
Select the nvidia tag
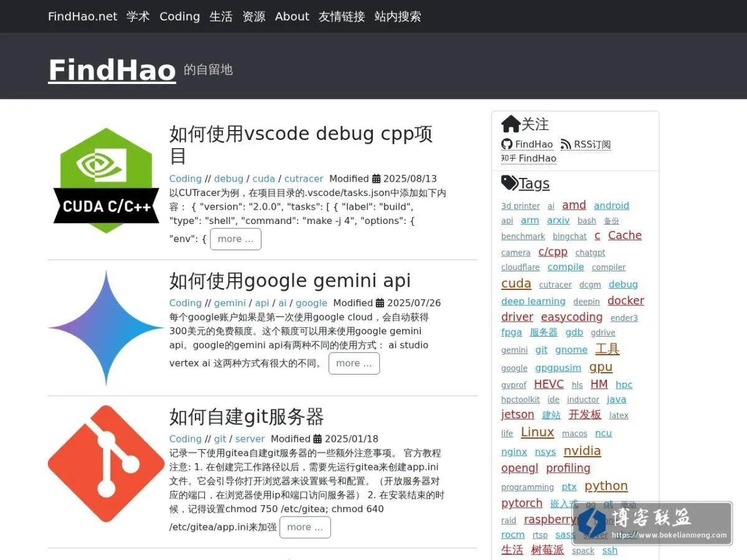click(582, 450)
